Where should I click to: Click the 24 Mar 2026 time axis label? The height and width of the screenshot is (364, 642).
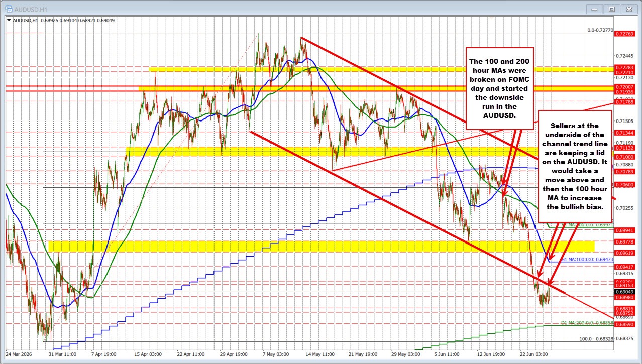pos(19,354)
